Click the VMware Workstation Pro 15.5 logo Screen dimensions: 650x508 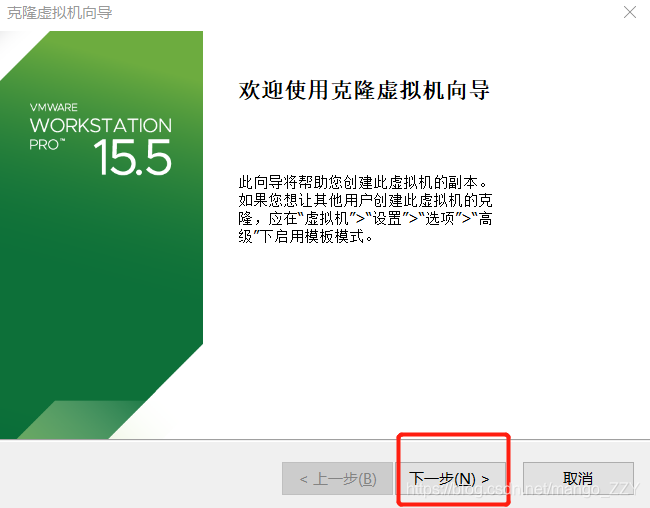[x=100, y=139]
